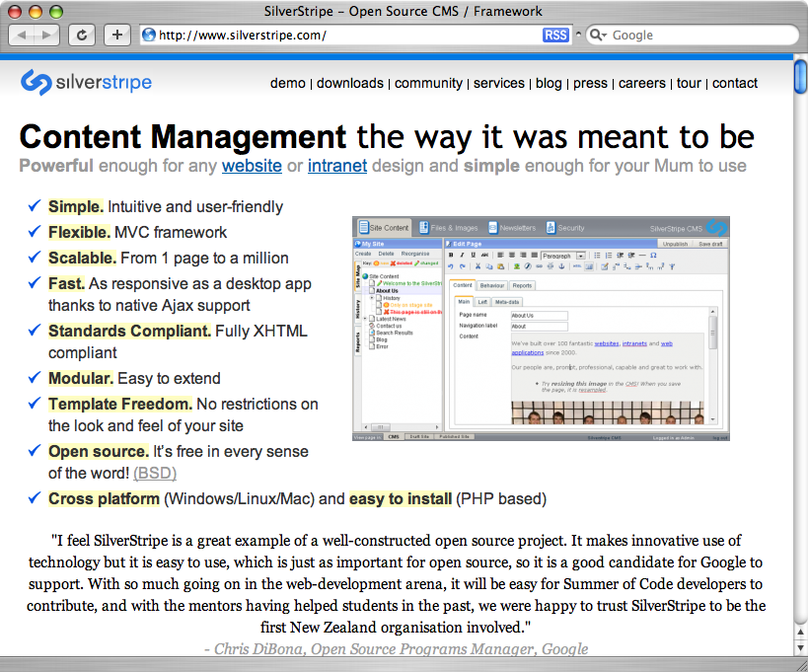Click the 'Simple.' feature text
The image size is (808, 672).
(76, 206)
